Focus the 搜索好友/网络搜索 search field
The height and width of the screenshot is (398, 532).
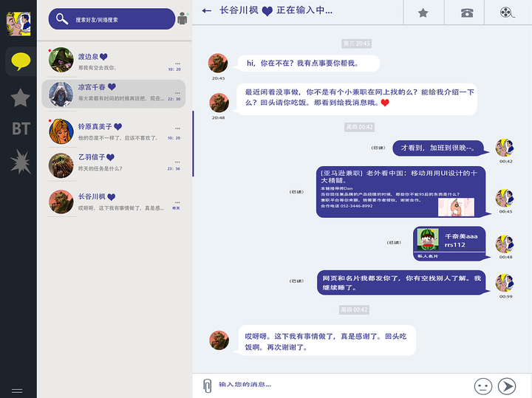(112, 19)
